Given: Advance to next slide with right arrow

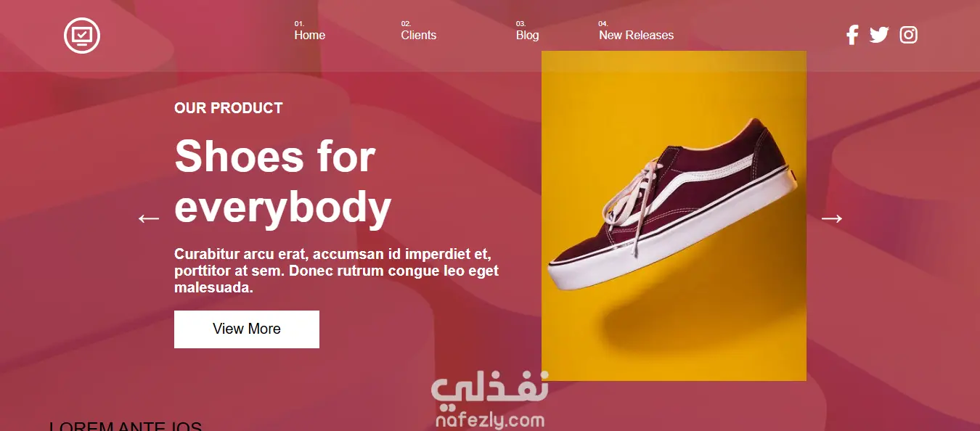Looking at the screenshot, I should click(x=831, y=218).
